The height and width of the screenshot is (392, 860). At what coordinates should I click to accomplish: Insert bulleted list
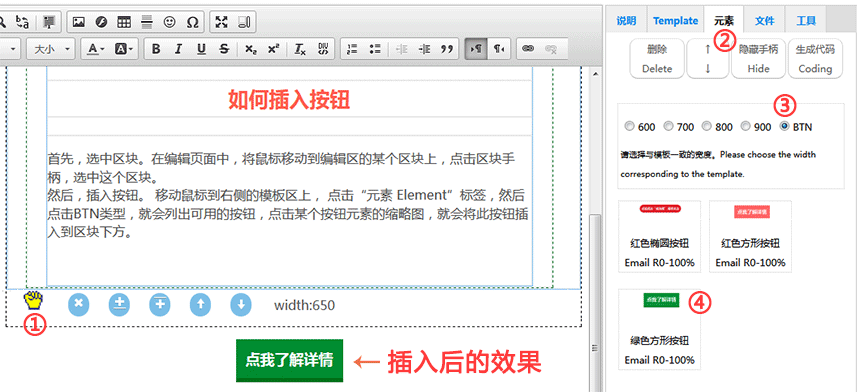click(375, 49)
